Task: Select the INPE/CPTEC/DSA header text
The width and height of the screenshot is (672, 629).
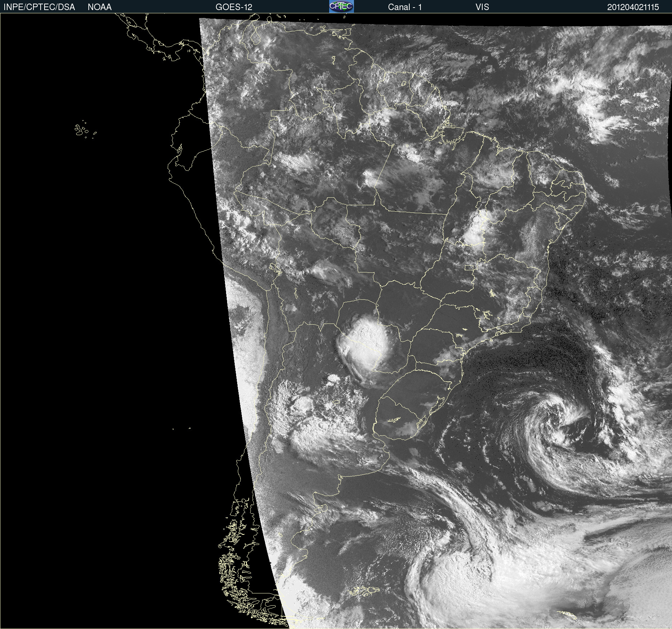Action: pyautogui.click(x=39, y=7)
